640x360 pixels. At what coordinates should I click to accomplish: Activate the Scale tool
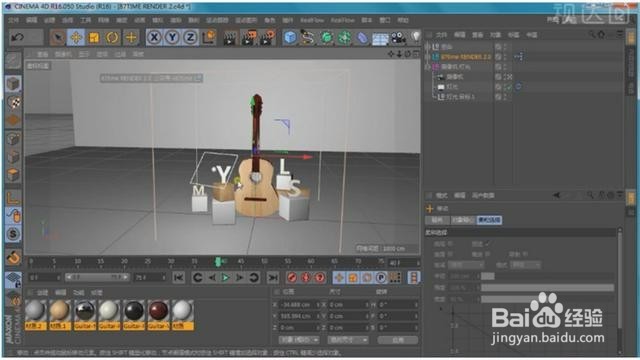click(94, 38)
